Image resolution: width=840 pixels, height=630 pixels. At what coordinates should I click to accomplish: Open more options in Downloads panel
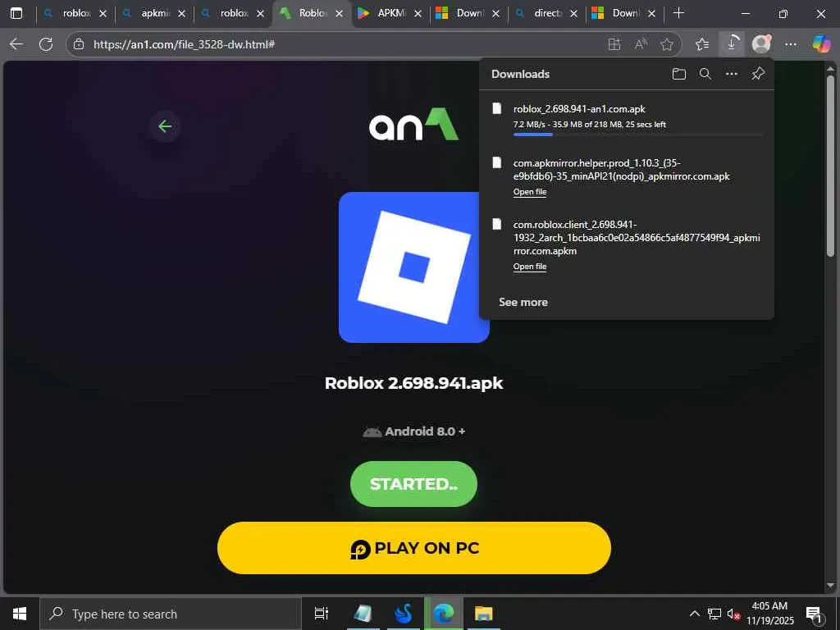tap(732, 74)
